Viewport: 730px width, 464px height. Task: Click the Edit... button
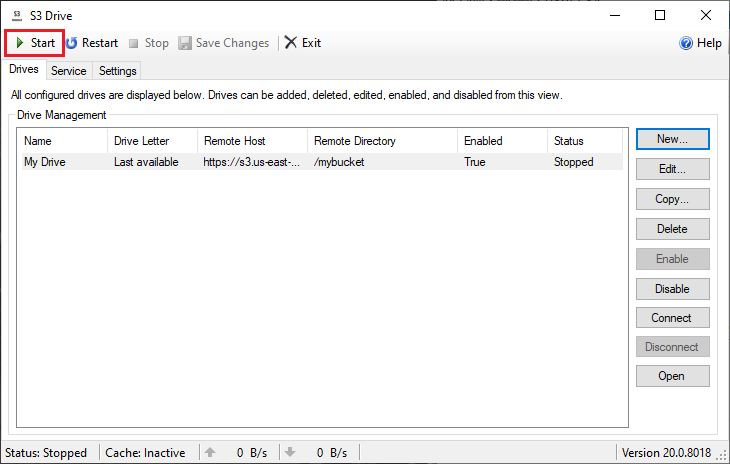(673, 169)
